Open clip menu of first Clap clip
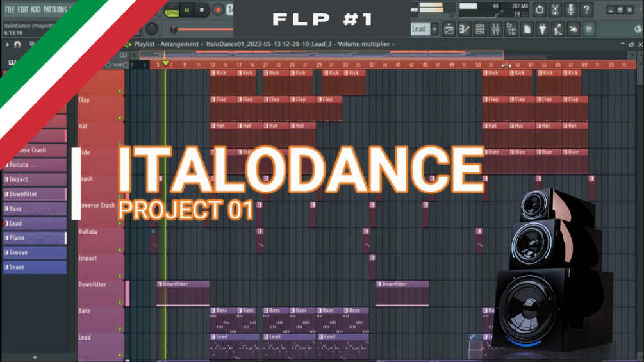 (x=213, y=99)
